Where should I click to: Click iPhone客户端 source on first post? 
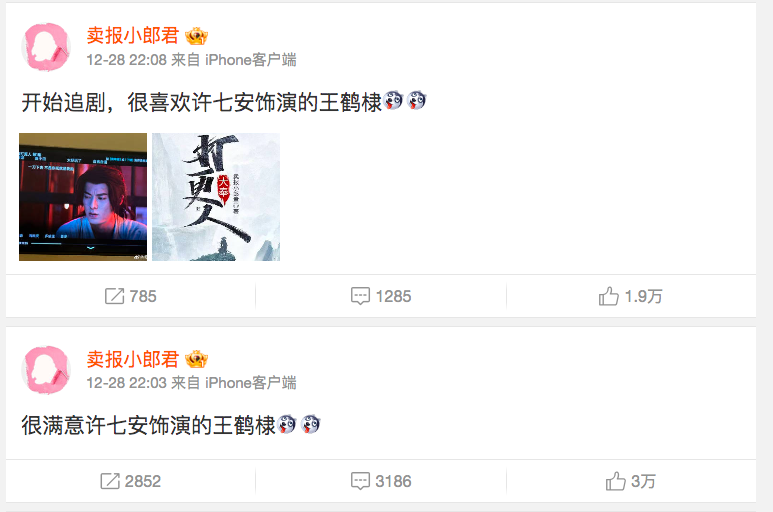tap(251, 60)
